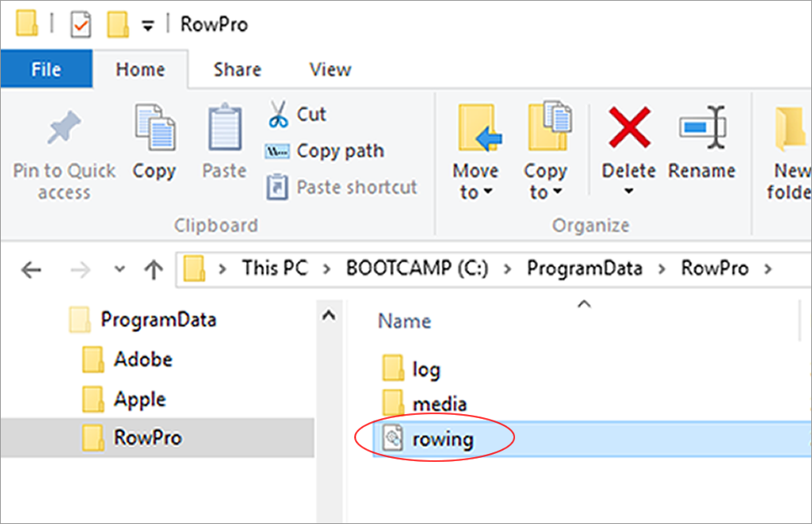
Task: Click the New folder icon
Action: tap(792, 127)
